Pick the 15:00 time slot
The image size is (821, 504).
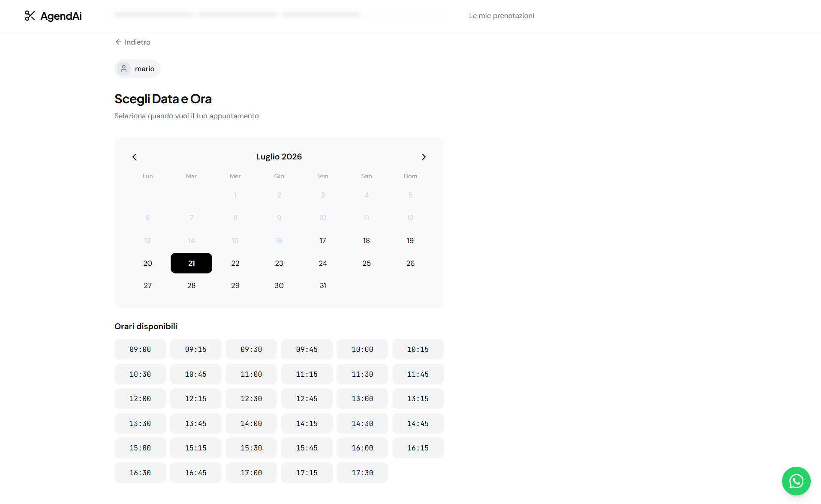tap(140, 448)
